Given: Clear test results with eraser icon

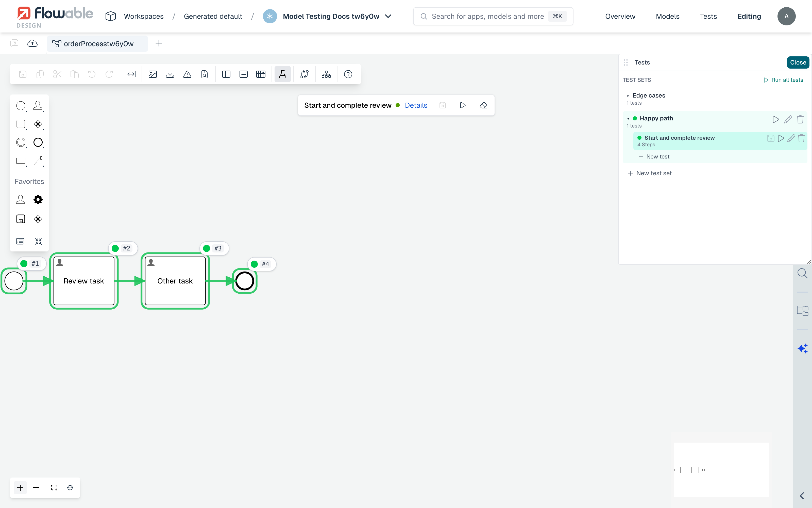Looking at the screenshot, I should point(483,105).
